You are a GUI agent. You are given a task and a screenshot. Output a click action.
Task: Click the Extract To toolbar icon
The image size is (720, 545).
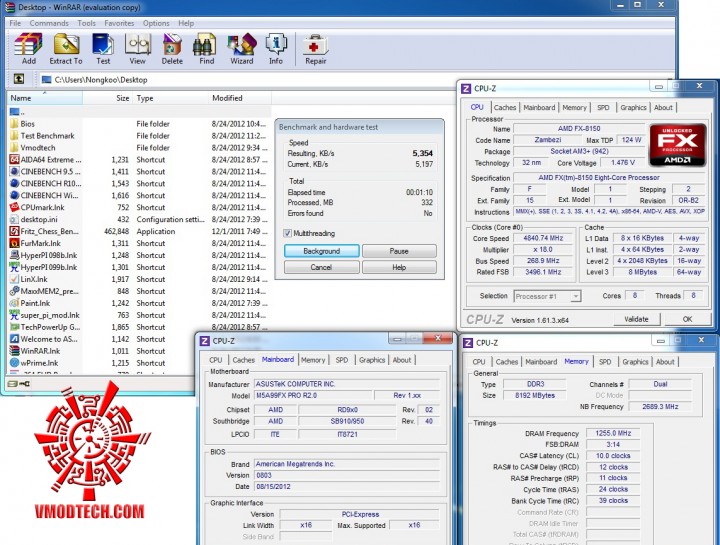(66, 45)
